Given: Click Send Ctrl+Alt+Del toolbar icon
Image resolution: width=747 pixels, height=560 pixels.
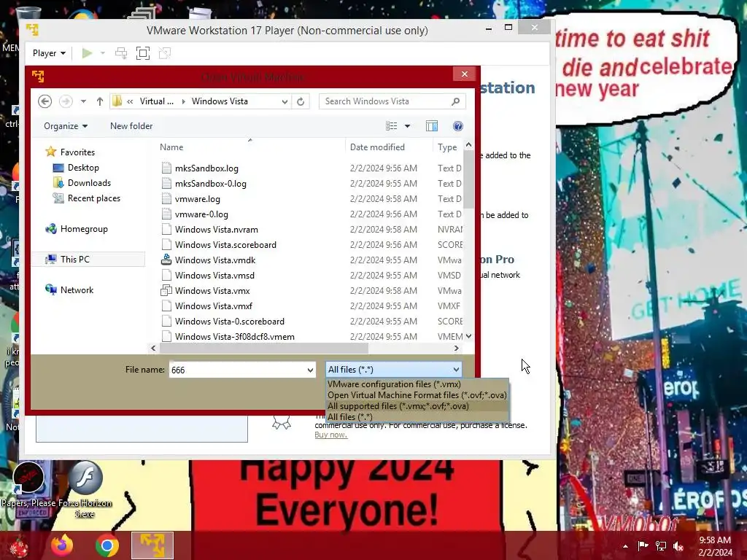Looking at the screenshot, I should click(x=121, y=52).
